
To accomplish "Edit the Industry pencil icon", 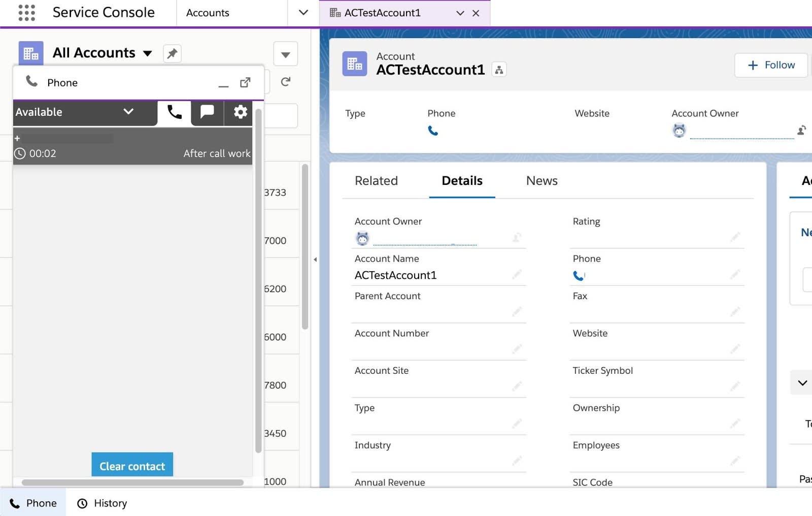I will [x=517, y=461].
